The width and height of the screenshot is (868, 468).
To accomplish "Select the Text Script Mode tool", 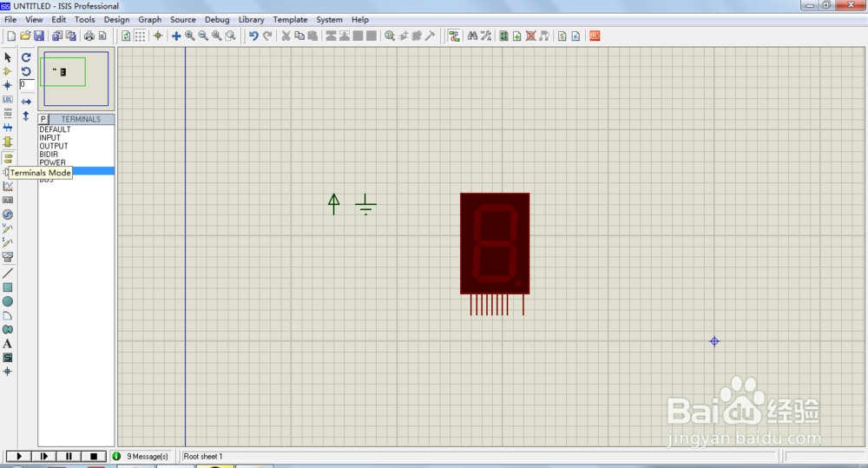I will coord(8,114).
